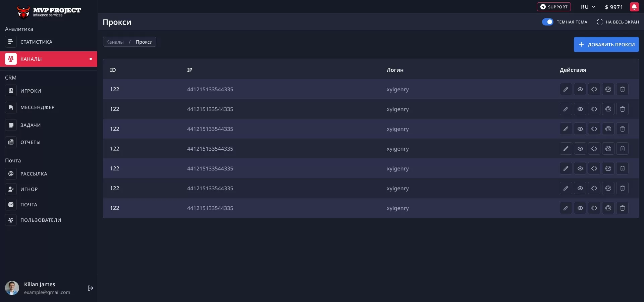Log out using the exit icon beside Killan James

point(90,288)
